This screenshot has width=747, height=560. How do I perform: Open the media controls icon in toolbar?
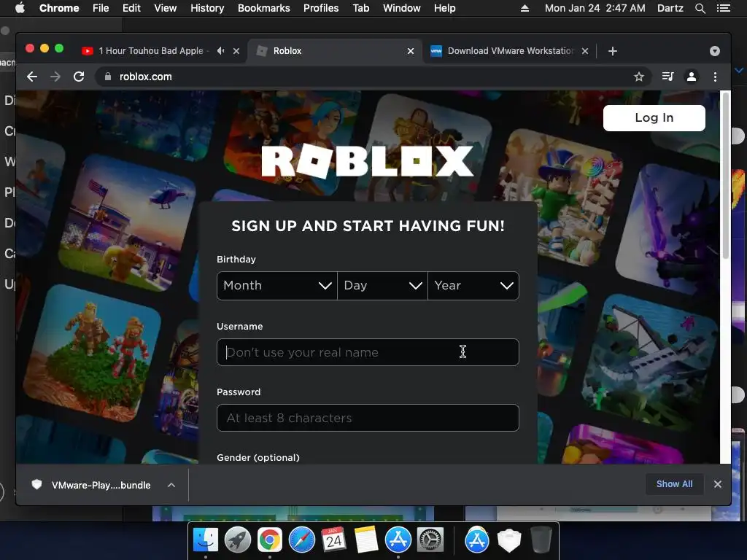(x=667, y=77)
